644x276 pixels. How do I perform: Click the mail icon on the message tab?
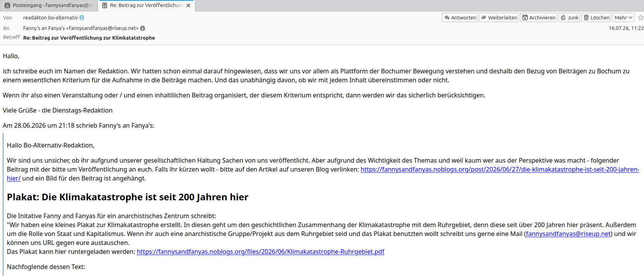(x=105, y=5)
